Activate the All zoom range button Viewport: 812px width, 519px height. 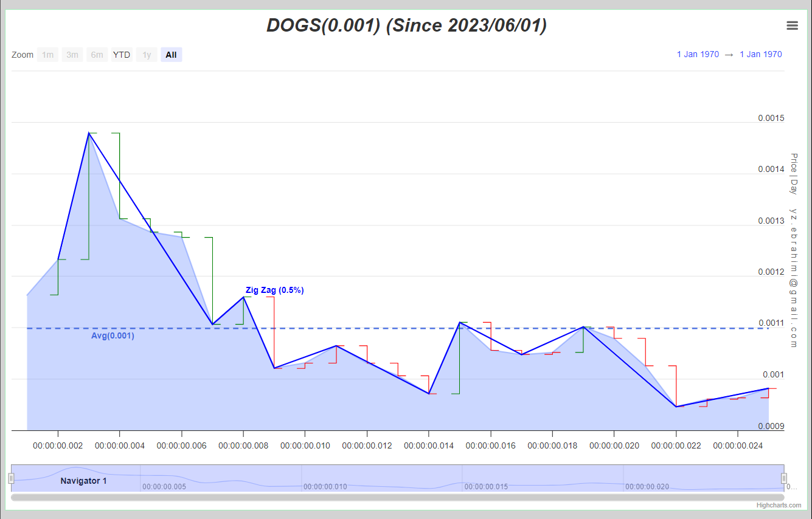click(171, 55)
